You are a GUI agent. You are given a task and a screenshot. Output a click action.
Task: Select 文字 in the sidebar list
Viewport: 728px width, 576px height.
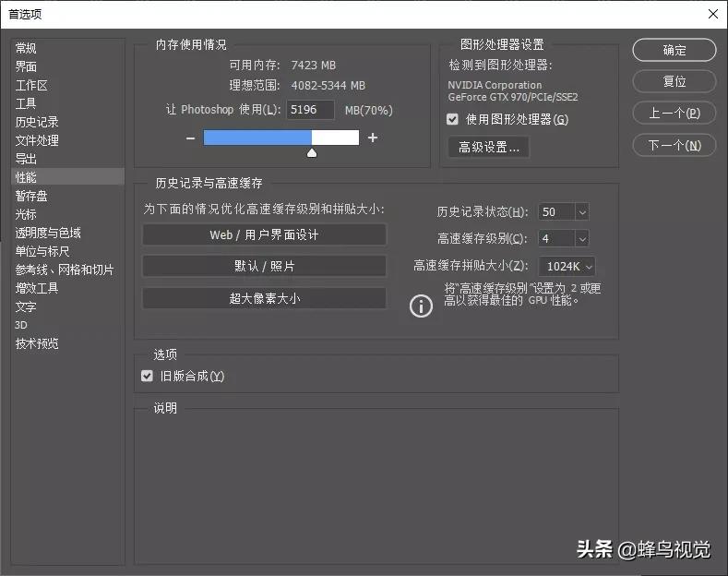67,306
